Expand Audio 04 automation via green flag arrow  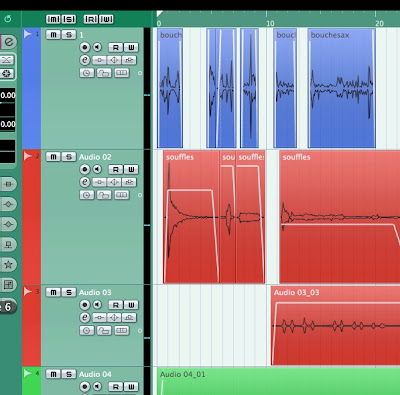pos(27,374)
